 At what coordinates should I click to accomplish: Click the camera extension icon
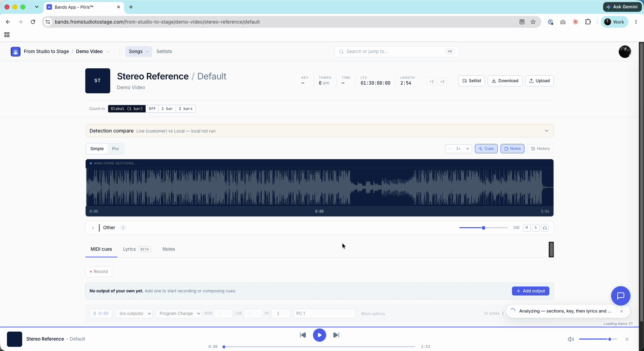click(563, 22)
